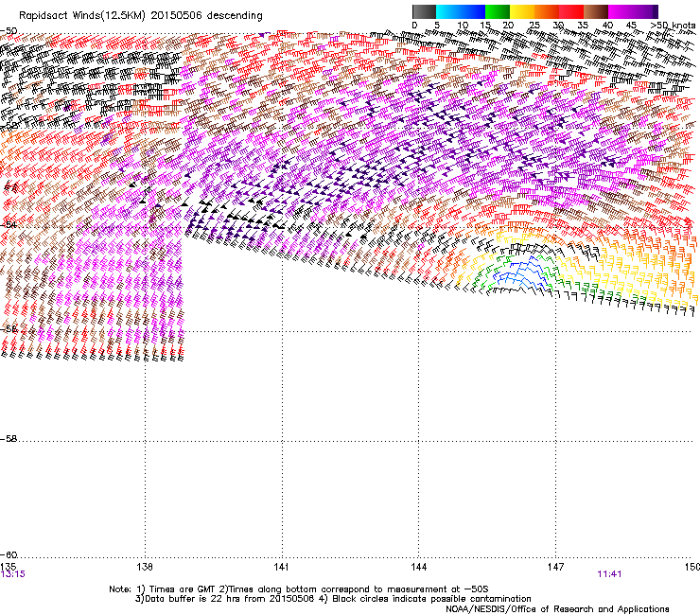Click the '138' longitude label

[x=145, y=567]
